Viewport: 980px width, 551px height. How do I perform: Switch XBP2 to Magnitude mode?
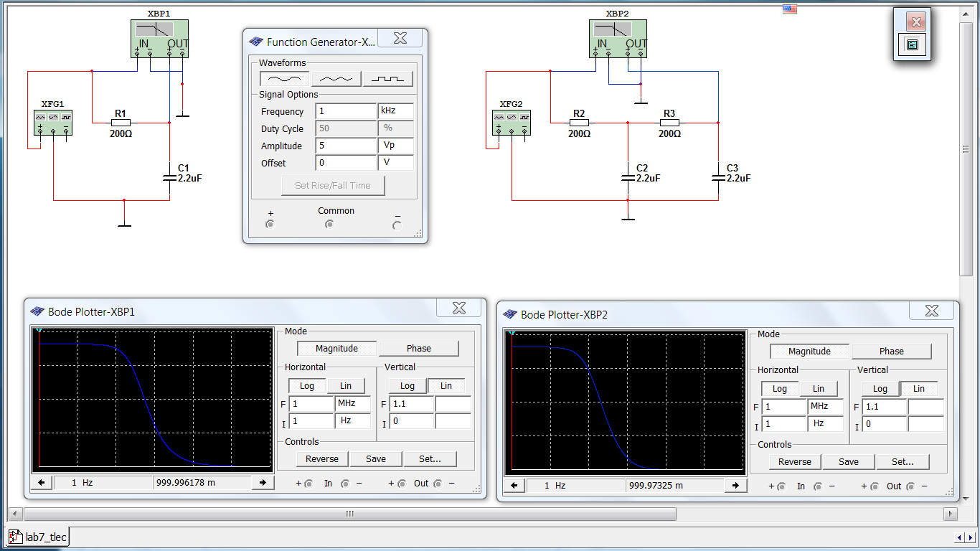pyautogui.click(x=809, y=352)
